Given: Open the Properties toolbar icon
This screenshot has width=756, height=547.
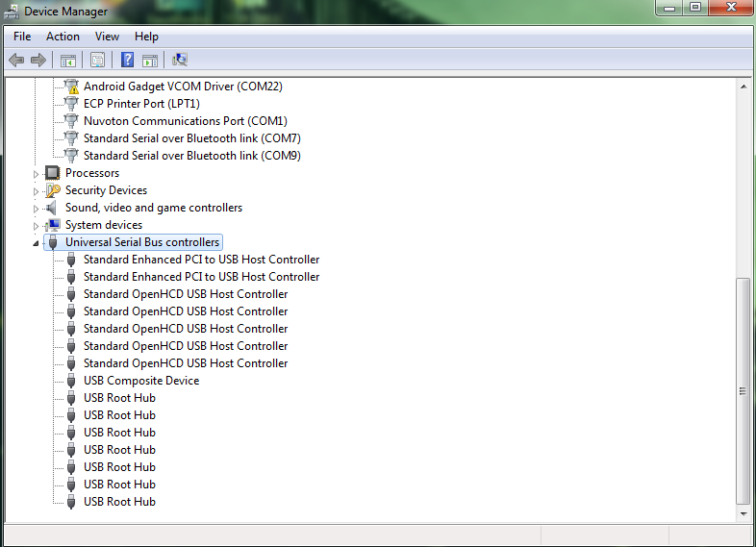Looking at the screenshot, I should (x=97, y=61).
